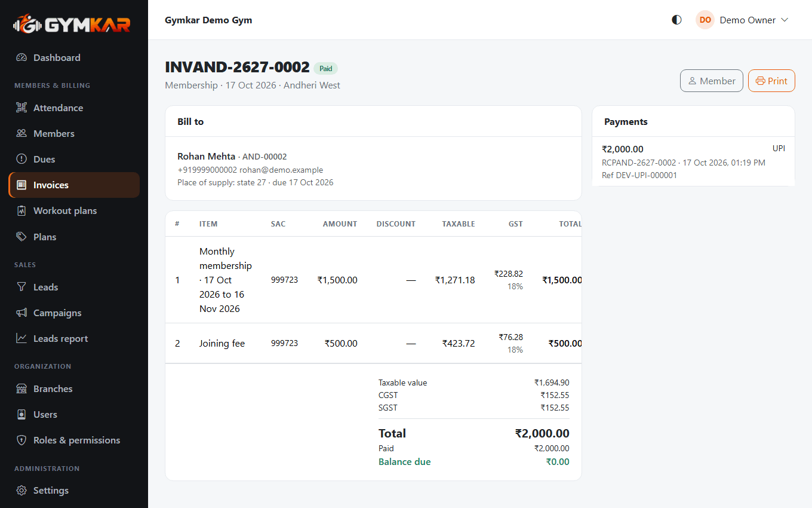The height and width of the screenshot is (508, 812).
Task: Go to Branches under Organization
Action: (74, 389)
